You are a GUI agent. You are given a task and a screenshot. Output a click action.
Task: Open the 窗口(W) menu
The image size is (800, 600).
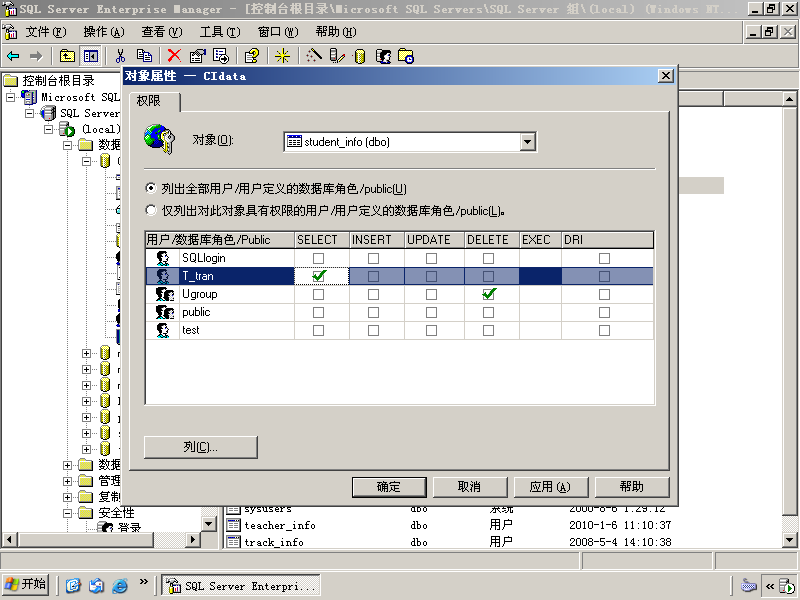(278, 32)
